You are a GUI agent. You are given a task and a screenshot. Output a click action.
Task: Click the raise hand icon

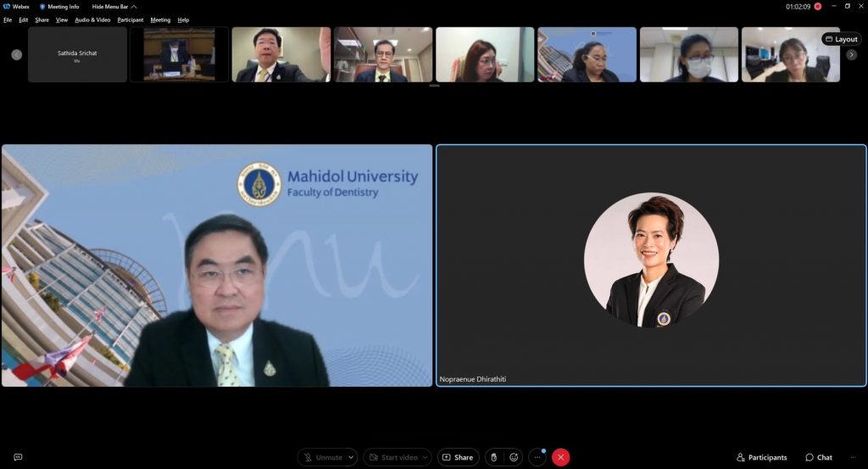point(493,457)
